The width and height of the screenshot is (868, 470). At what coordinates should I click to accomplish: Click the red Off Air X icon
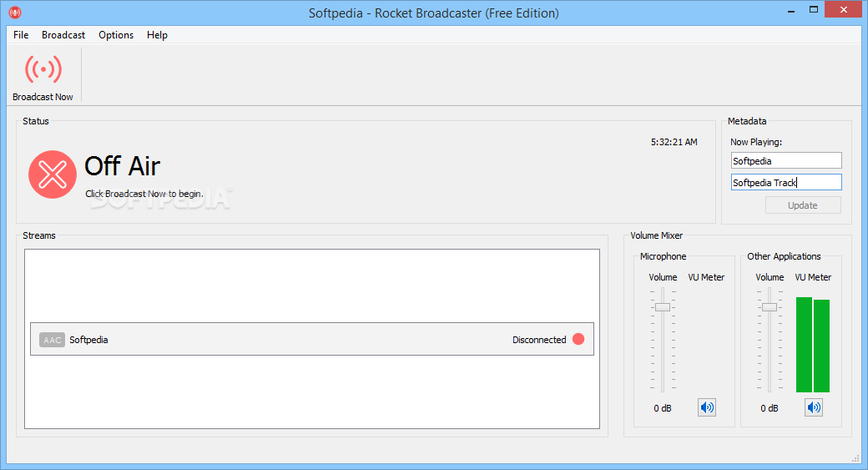point(53,174)
